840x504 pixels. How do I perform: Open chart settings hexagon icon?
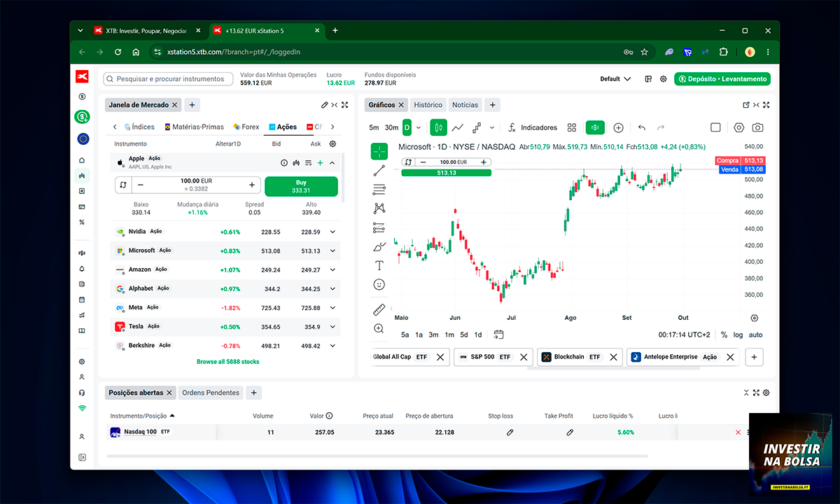point(738,127)
